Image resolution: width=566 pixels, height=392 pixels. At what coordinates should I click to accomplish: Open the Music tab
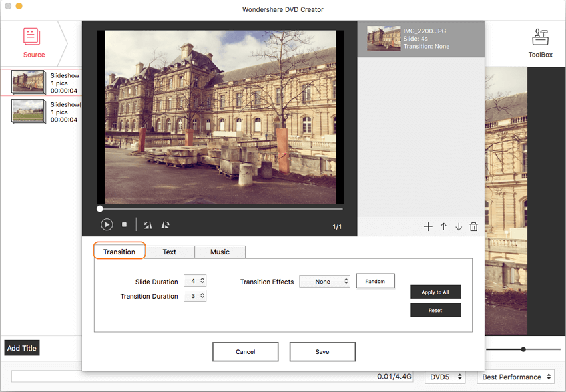click(220, 252)
